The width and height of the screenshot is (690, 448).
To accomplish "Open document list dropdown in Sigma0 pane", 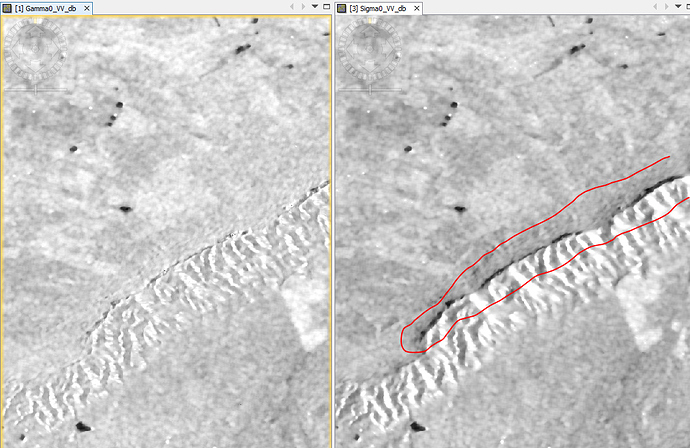I will [x=678, y=7].
